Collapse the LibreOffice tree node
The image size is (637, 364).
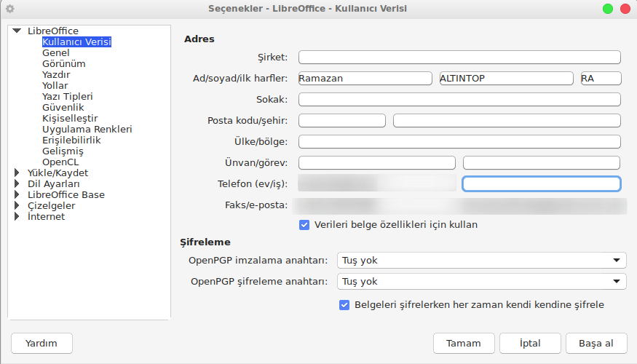(x=17, y=31)
